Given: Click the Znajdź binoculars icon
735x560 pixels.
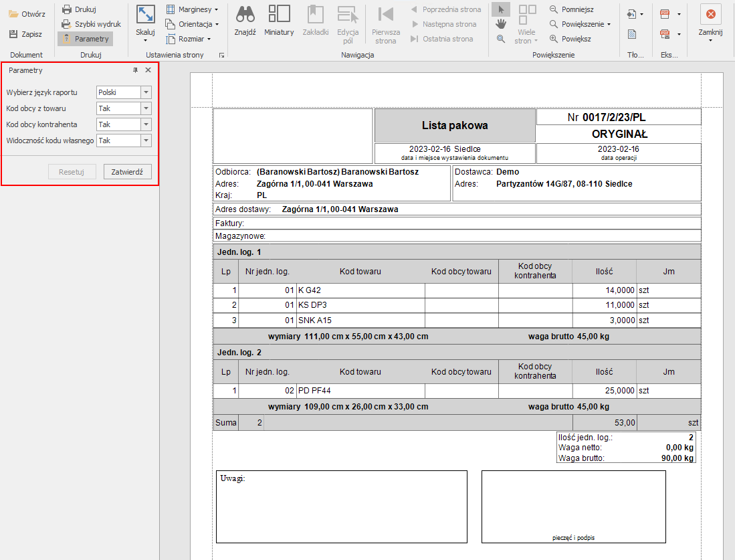Looking at the screenshot, I should (245, 15).
